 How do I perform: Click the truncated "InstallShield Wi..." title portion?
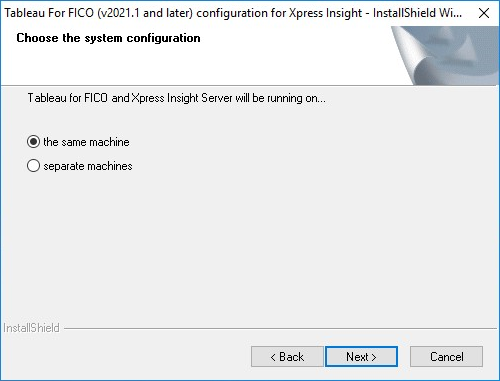click(x=417, y=13)
